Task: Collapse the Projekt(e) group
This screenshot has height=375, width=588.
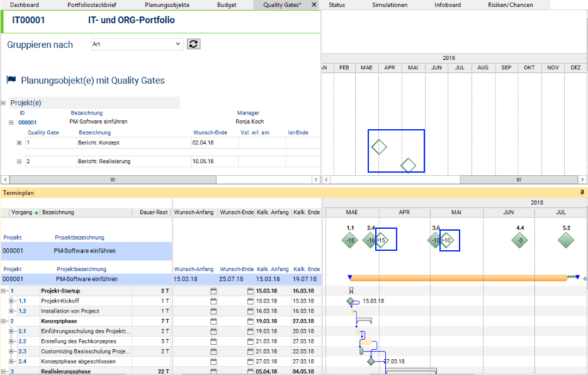Action: [x=4, y=103]
